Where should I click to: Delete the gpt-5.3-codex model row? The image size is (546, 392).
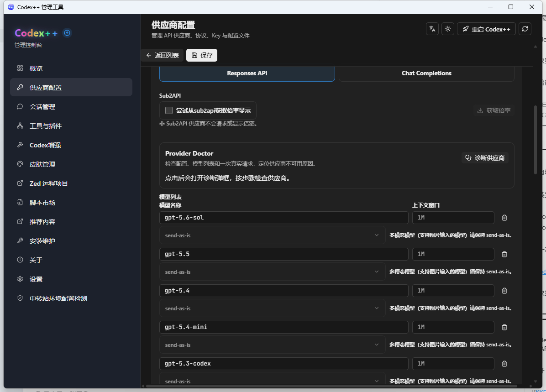[x=504, y=364]
